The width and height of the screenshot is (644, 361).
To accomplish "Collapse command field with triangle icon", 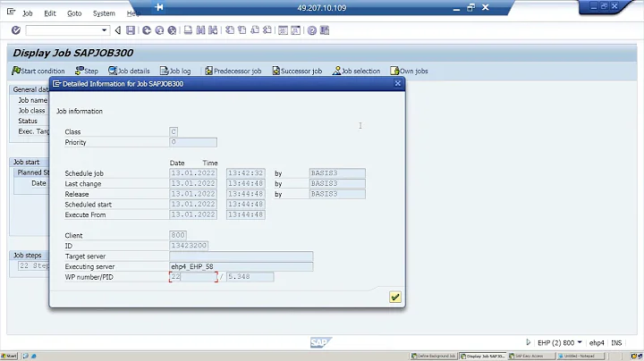I will (118, 30).
